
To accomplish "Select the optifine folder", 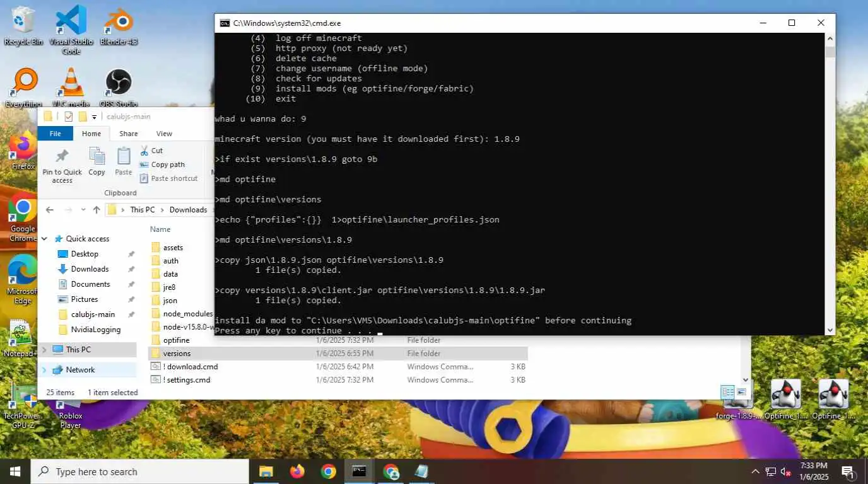I will [x=176, y=340].
